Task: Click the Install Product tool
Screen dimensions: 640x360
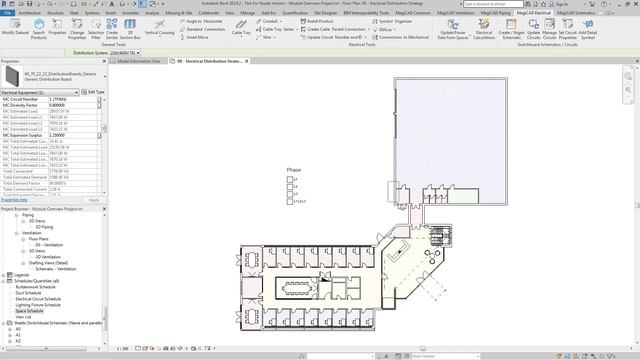Action: (317, 21)
